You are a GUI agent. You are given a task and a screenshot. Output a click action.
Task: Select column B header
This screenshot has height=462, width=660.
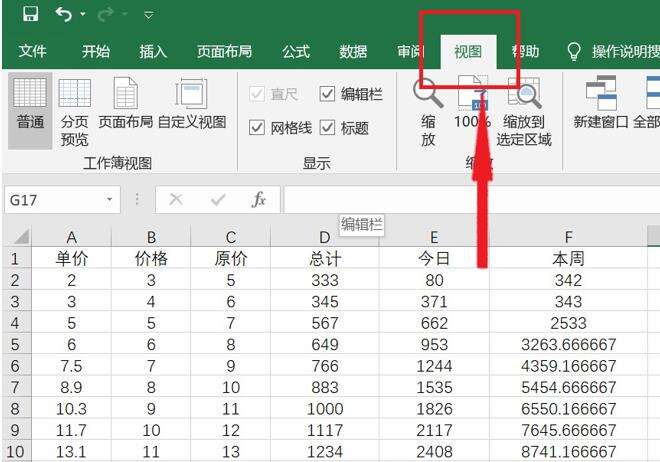pyautogui.click(x=151, y=237)
